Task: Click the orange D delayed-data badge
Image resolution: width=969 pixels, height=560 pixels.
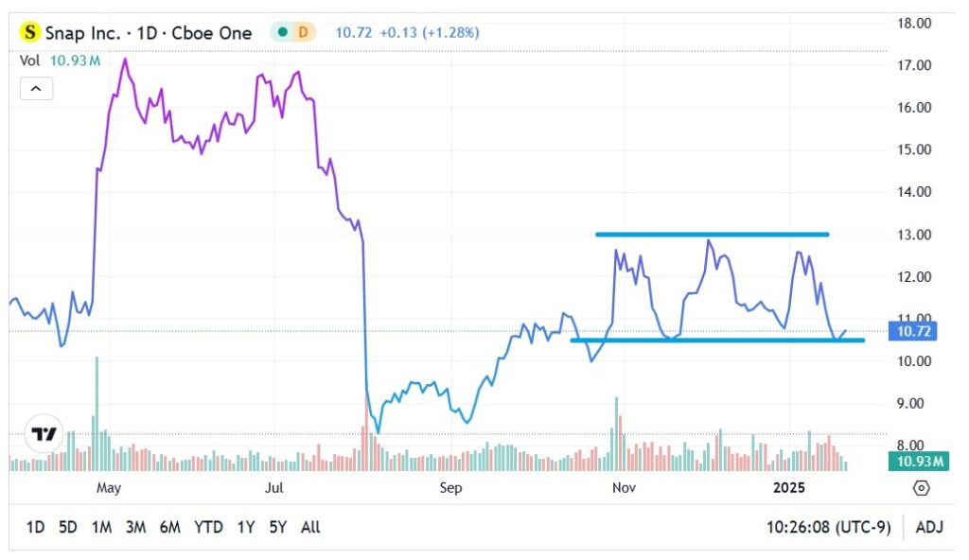Action: pos(303,32)
